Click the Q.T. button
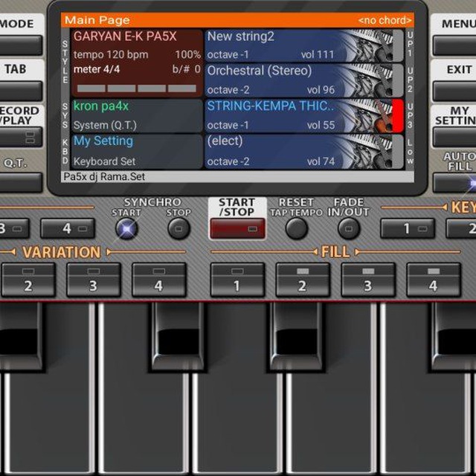The height and width of the screenshot is (476, 476). click(x=21, y=183)
